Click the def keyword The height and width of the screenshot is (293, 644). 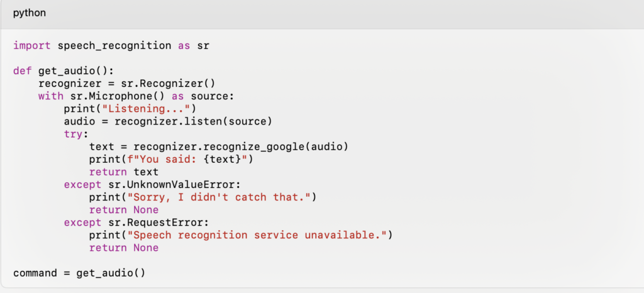(23, 71)
